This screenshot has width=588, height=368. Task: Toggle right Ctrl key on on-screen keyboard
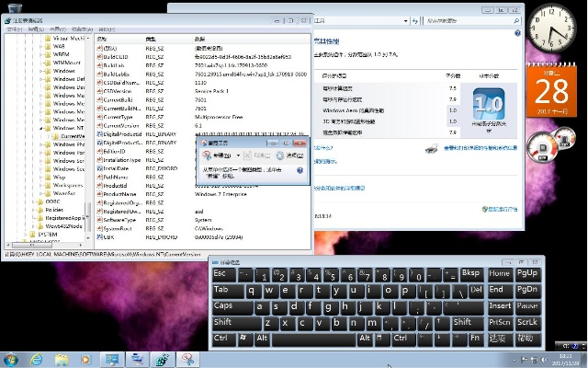pos(403,338)
